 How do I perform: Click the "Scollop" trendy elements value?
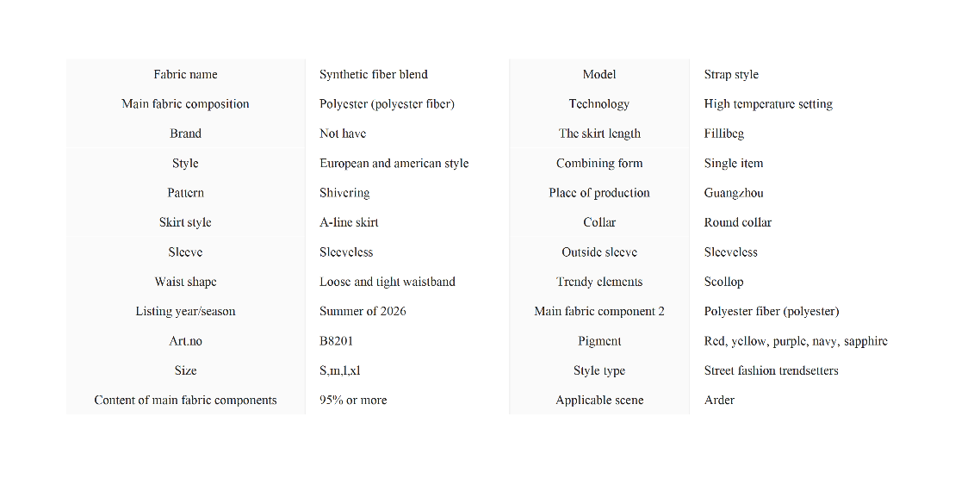(x=723, y=282)
